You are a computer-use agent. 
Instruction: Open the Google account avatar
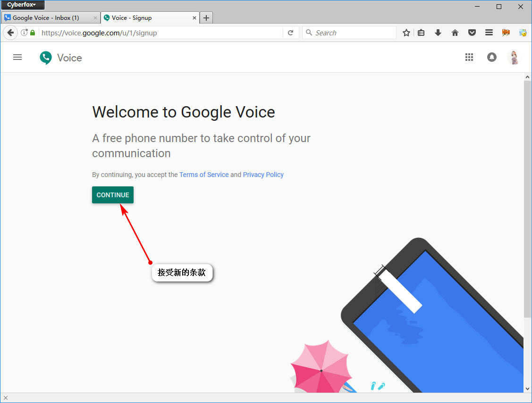515,57
